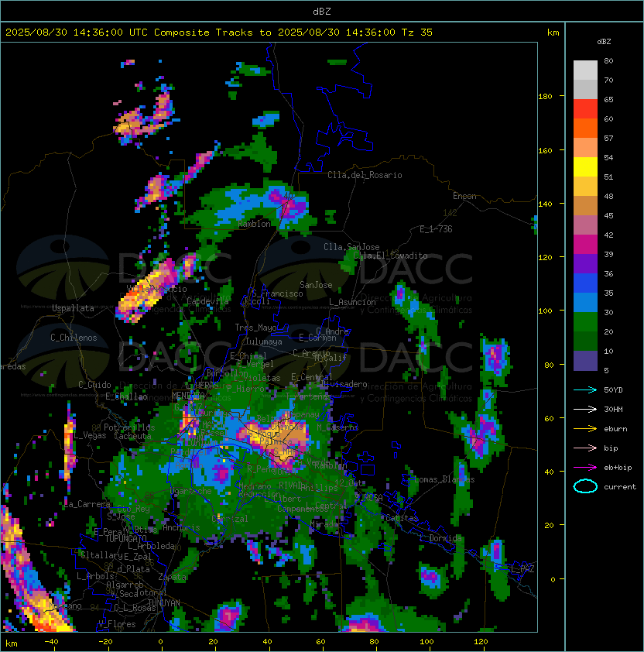Click the 'Divisadero' map label
644x652 pixels.
[x=344, y=384]
